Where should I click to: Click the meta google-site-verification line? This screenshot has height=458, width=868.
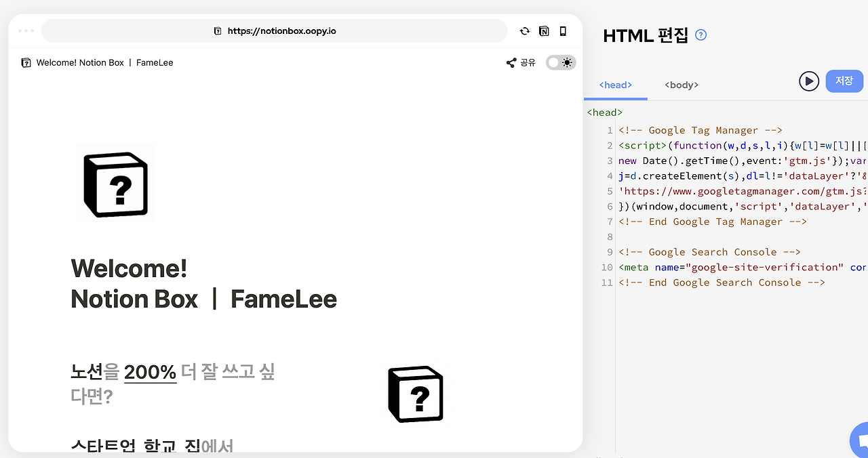[x=743, y=267]
